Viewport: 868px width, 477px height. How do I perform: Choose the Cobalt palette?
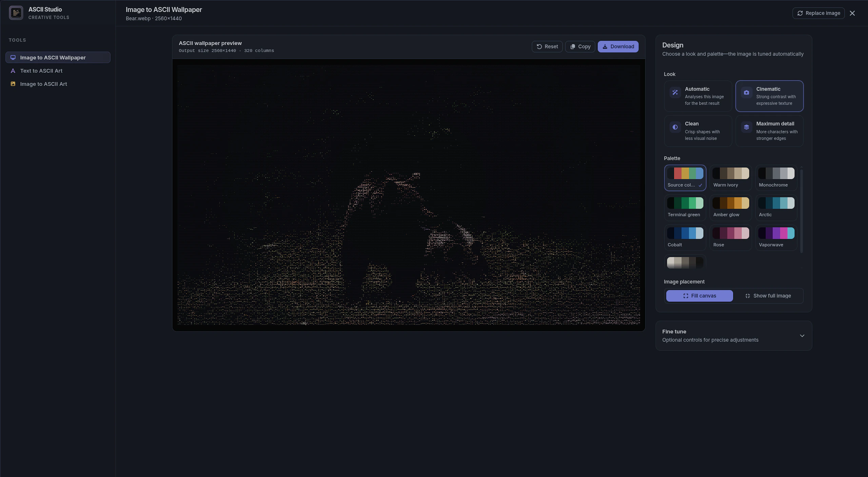pos(685,237)
